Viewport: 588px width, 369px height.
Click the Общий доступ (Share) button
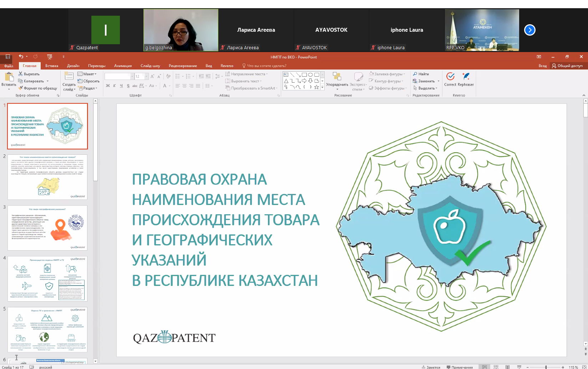(x=567, y=66)
